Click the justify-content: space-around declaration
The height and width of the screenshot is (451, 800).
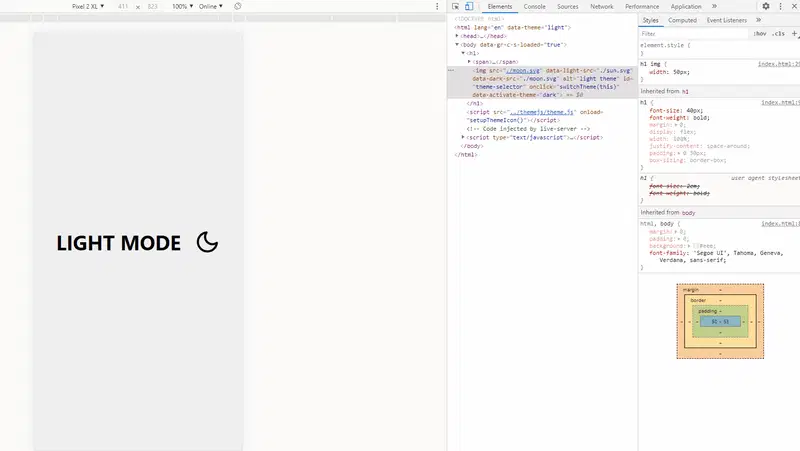699,146
